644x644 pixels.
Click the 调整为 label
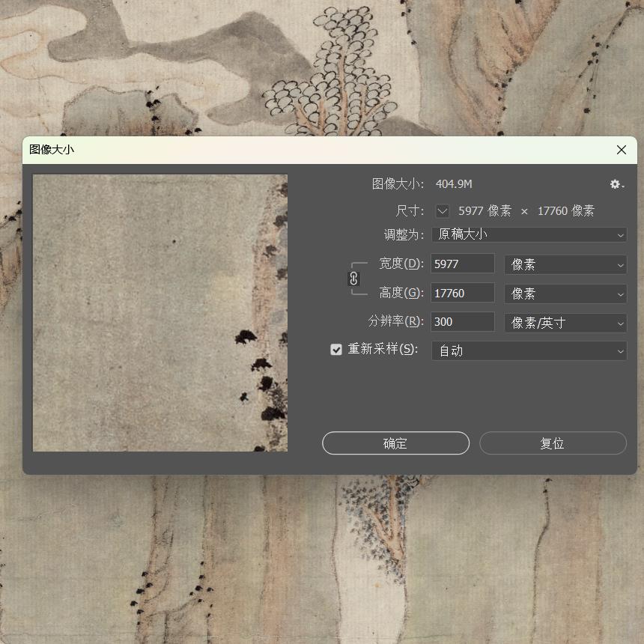pos(404,235)
